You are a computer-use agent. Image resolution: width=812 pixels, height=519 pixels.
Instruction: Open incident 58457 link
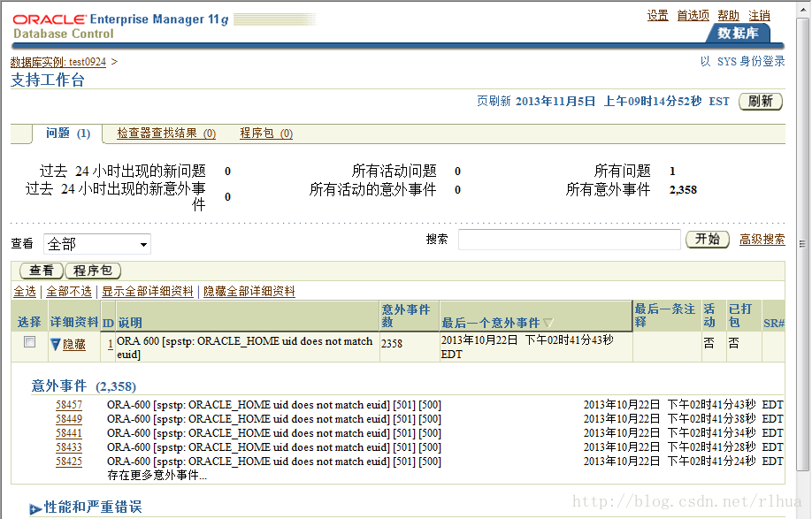pyautogui.click(x=69, y=405)
